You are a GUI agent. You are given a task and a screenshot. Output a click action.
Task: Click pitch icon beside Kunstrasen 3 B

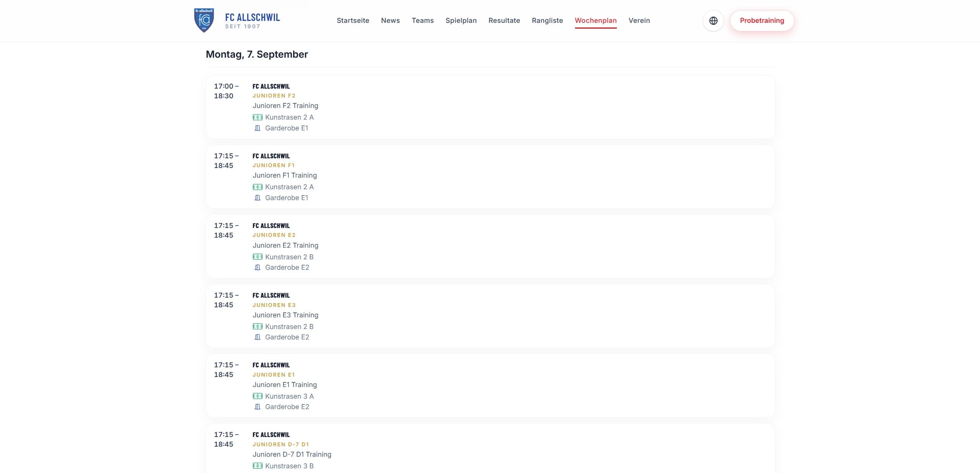257,466
